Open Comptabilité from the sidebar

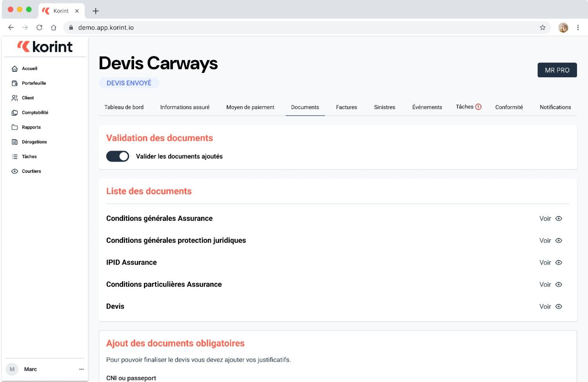(x=35, y=113)
